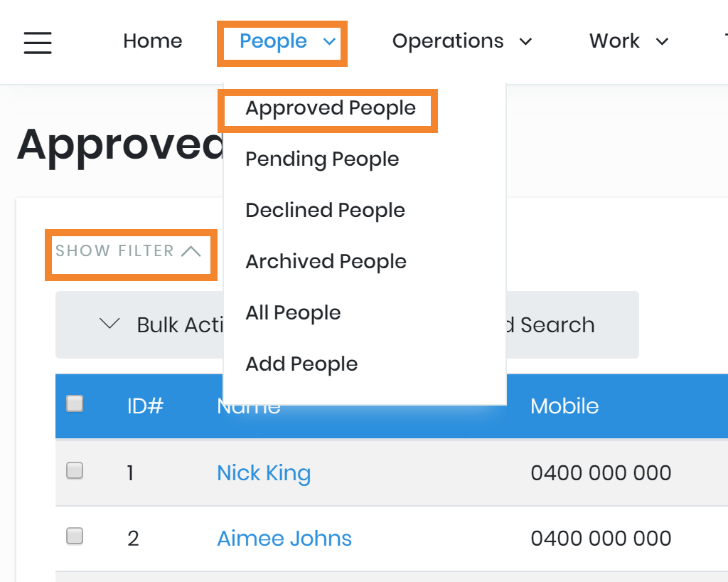The width and height of the screenshot is (728, 582).
Task: Sort by the Mobile column header
Action: click(x=564, y=406)
